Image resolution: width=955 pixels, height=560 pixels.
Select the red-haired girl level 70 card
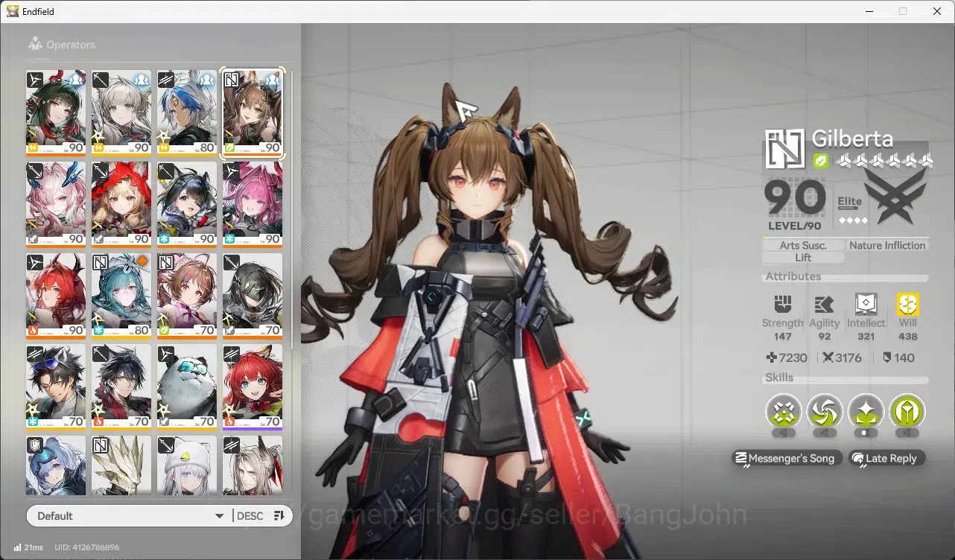[x=253, y=388]
